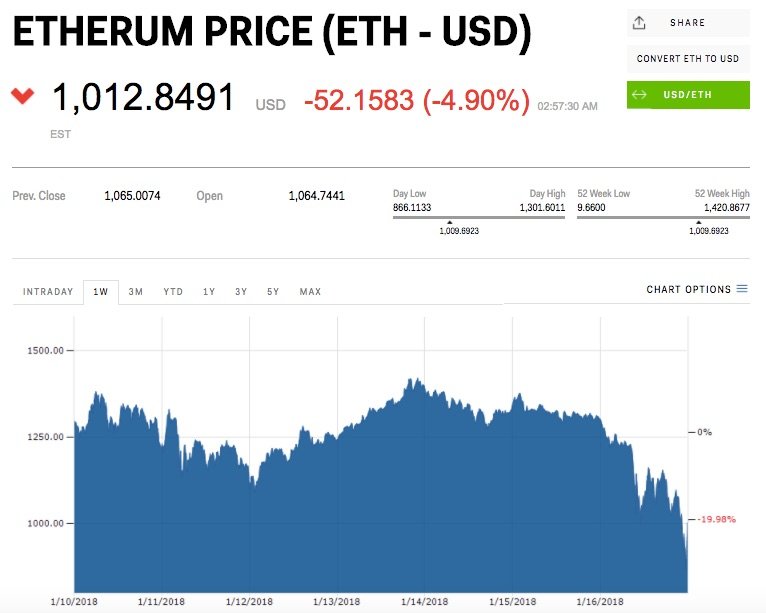Select the 1W chart tab

(101, 292)
